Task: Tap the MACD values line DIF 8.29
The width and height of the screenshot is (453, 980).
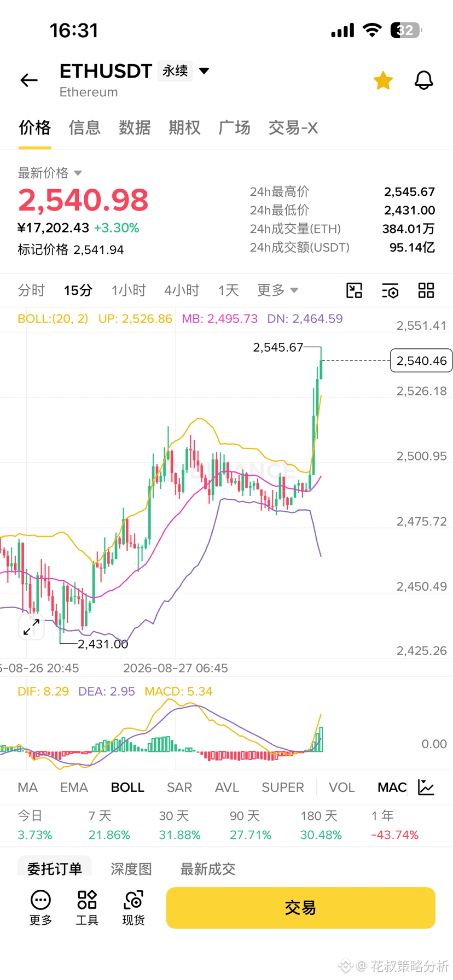Action: 43,691
